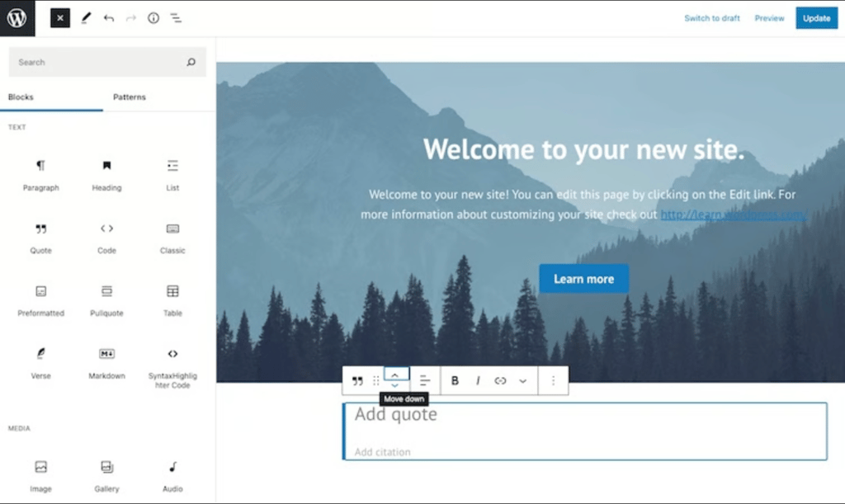This screenshot has height=504, width=845.
Task: Click the MEDIA category label
Action: [19, 429]
